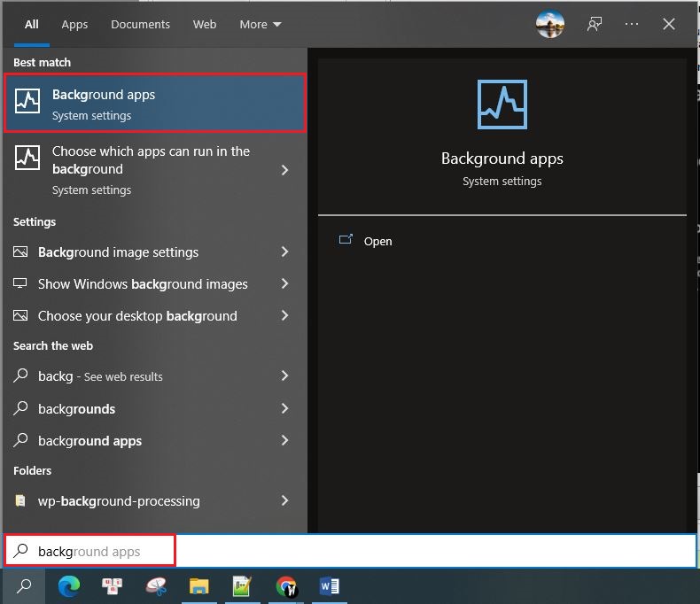Image resolution: width=700 pixels, height=604 pixels.
Task: Switch to the Apps tab
Action: pyautogui.click(x=74, y=24)
